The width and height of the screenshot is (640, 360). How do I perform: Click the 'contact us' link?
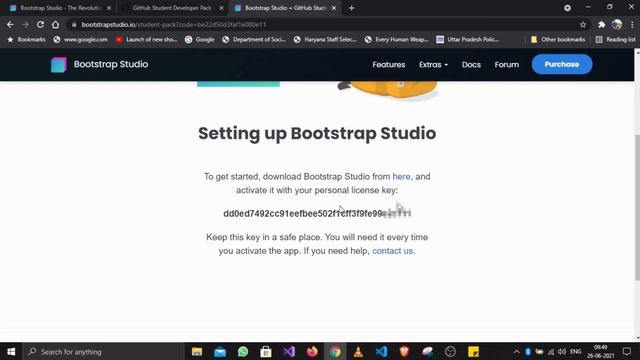(392, 251)
